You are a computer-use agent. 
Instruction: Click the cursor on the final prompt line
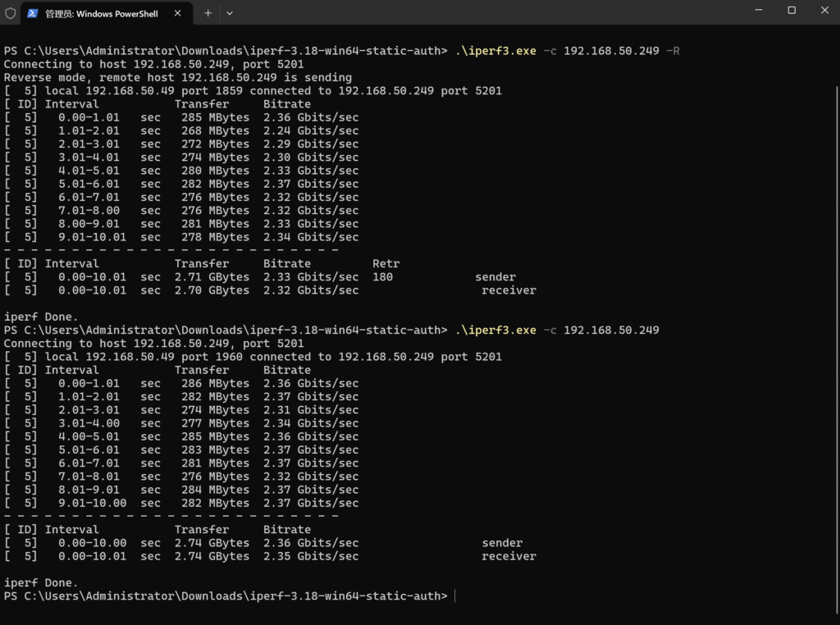[x=454, y=596]
